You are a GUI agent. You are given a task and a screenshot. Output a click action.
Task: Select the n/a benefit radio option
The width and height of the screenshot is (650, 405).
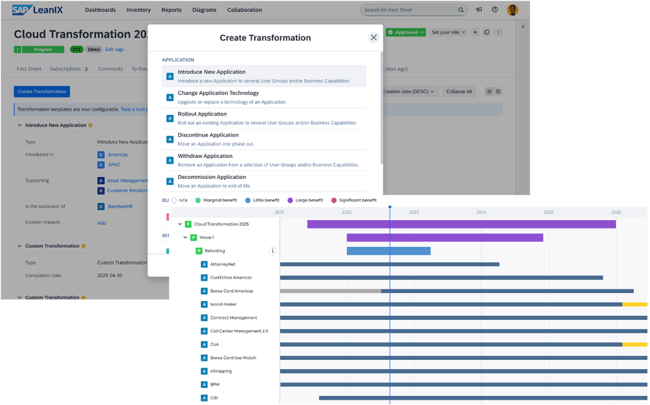[174, 200]
